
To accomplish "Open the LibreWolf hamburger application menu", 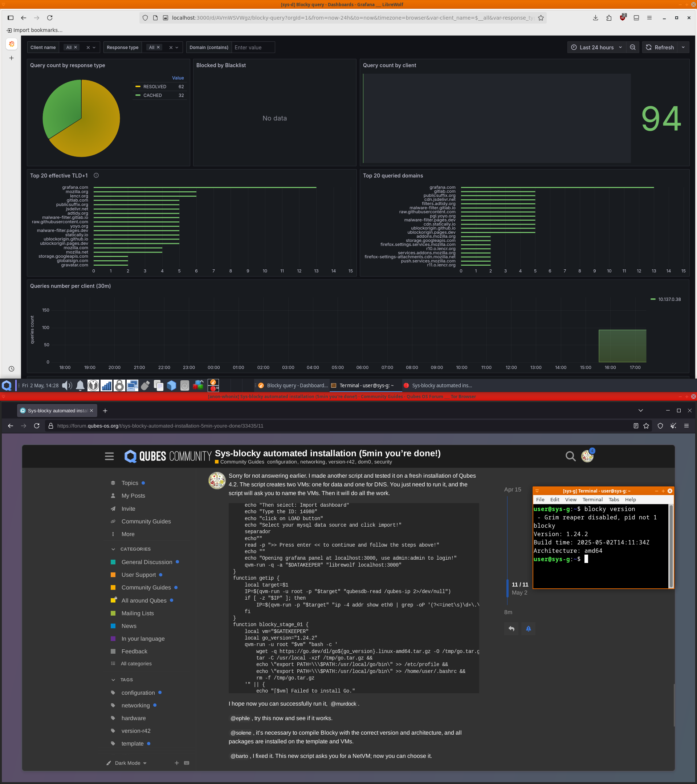I will (x=649, y=18).
